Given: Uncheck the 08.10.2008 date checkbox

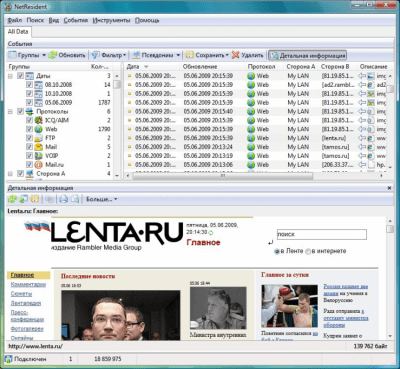Looking at the screenshot, I should pyautogui.click(x=29, y=85).
